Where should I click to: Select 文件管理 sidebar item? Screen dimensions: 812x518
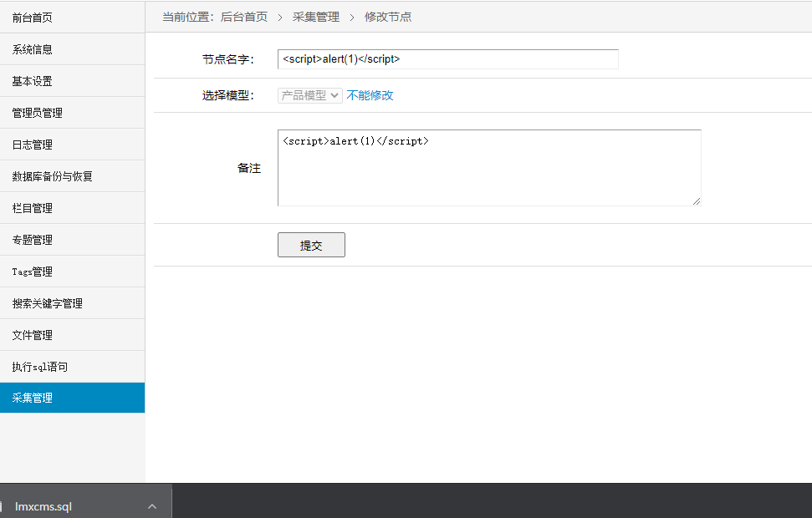72,335
